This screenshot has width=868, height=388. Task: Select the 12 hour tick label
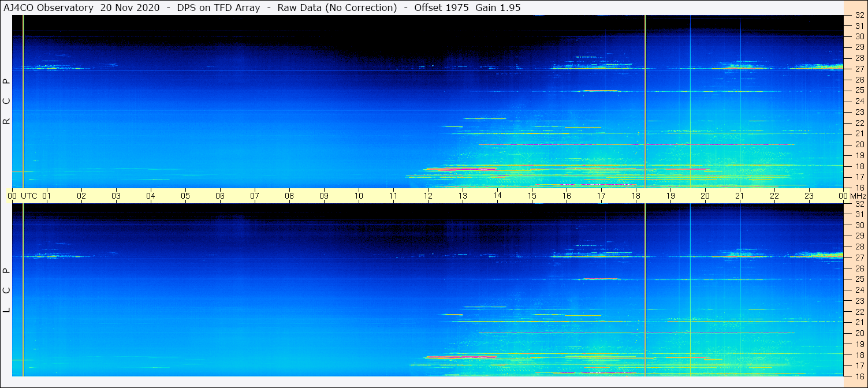pyautogui.click(x=428, y=196)
